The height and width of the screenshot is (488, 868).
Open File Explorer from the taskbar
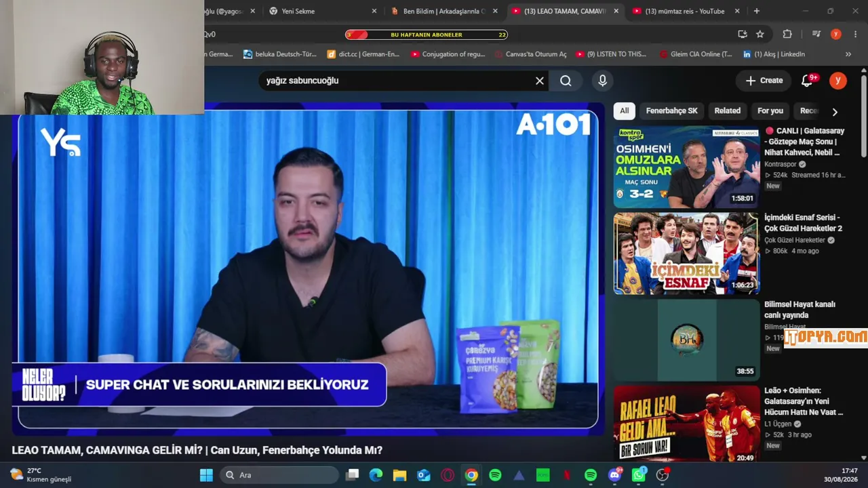tap(399, 475)
